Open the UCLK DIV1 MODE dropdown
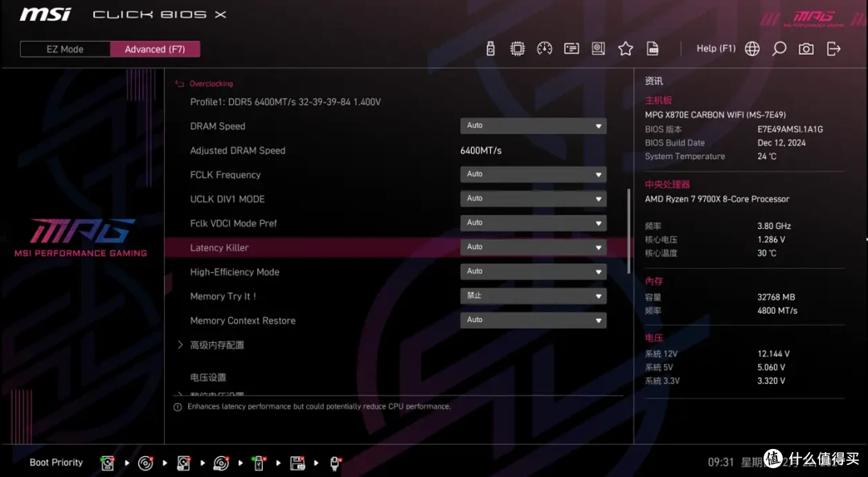 (533, 199)
